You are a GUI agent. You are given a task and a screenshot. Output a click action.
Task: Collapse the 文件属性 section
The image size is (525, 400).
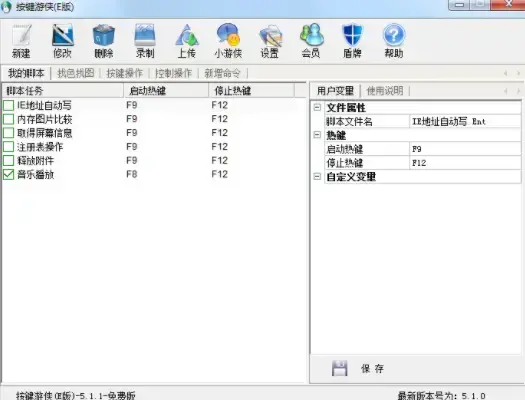[317, 107]
